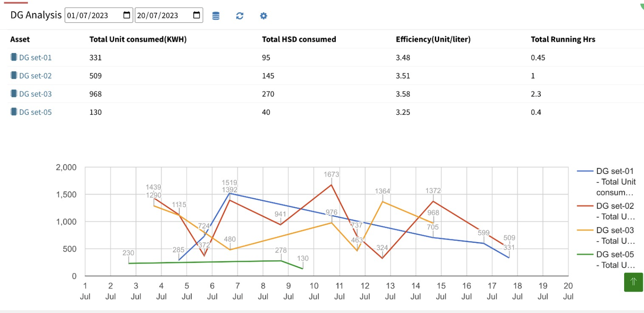This screenshot has width=644, height=313.
Task: Click the DG set-01 asset chip icon
Action: [14, 57]
